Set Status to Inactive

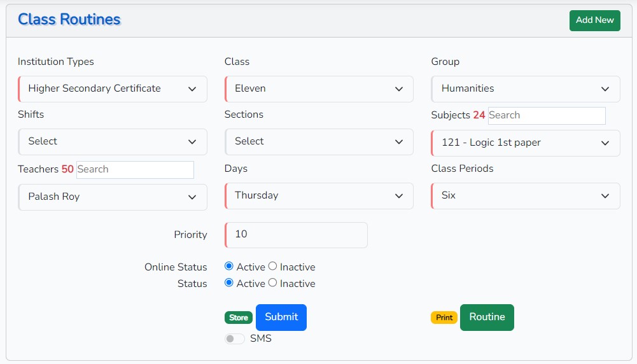click(x=272, y=283)
